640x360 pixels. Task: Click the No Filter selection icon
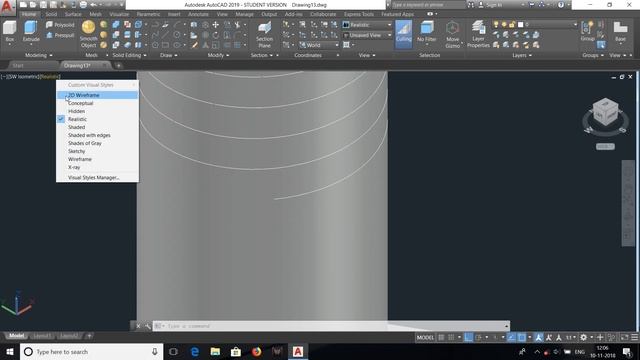coord(427,31)
